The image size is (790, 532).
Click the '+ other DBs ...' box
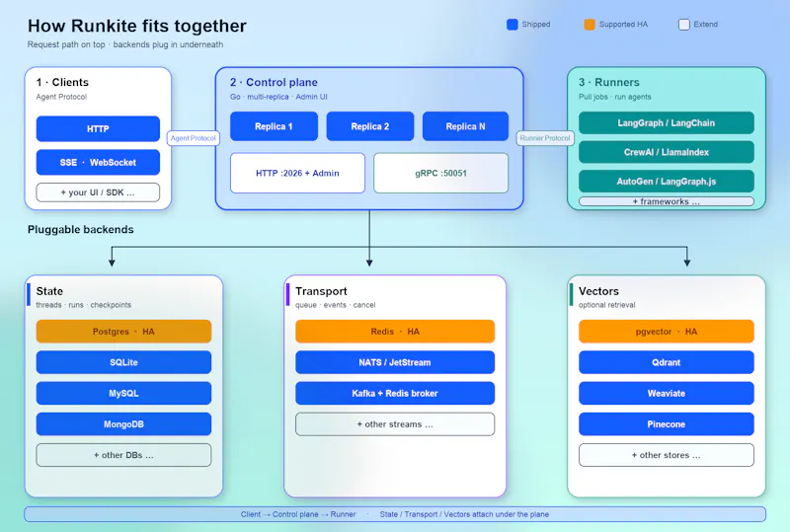[123, 455]
